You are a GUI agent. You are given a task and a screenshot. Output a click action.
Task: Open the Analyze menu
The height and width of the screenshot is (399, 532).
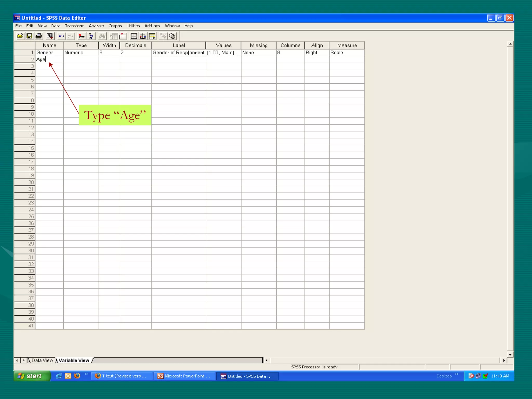tap(96, 26)
